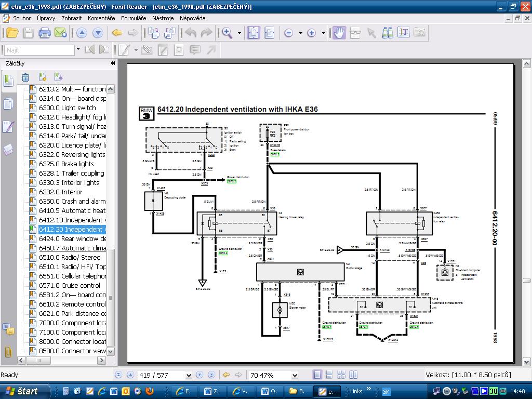Open the page number dropdown
Viewport: 532px width, 399px height.
[188, 375]
